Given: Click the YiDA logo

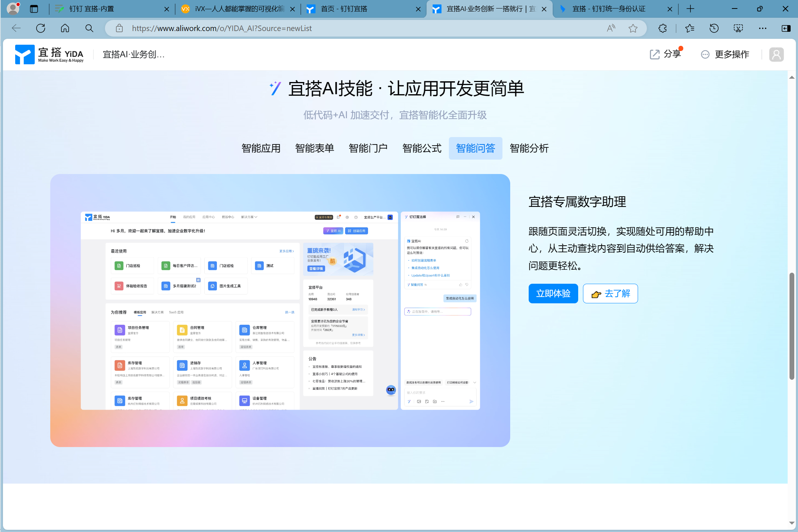Looking at the screenshot, I should 50,54.
